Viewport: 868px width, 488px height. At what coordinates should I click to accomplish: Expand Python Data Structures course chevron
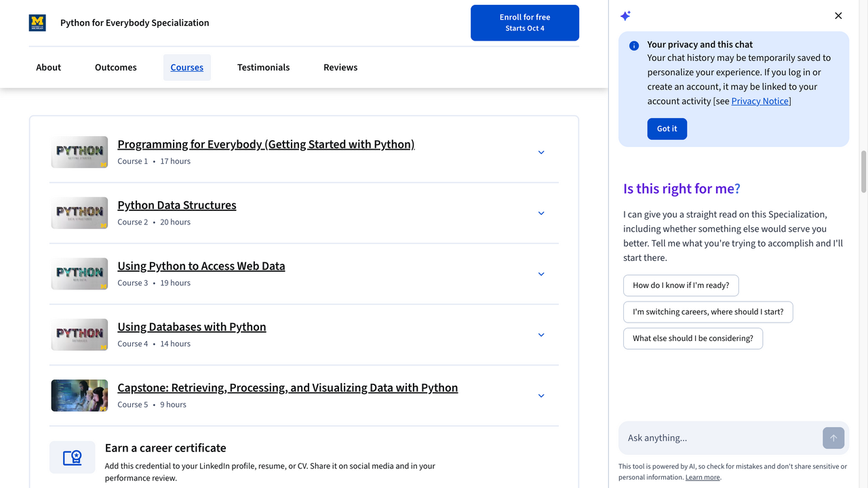(x=541, y=213)
